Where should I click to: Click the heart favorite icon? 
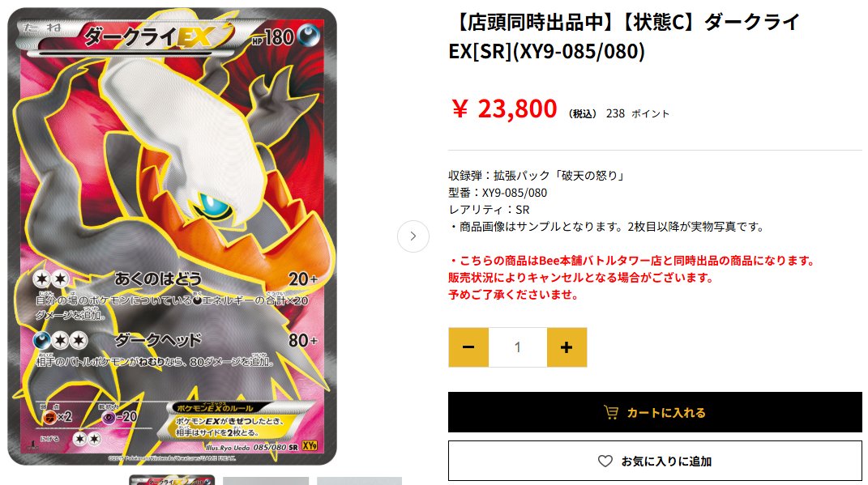pos(605,462)
